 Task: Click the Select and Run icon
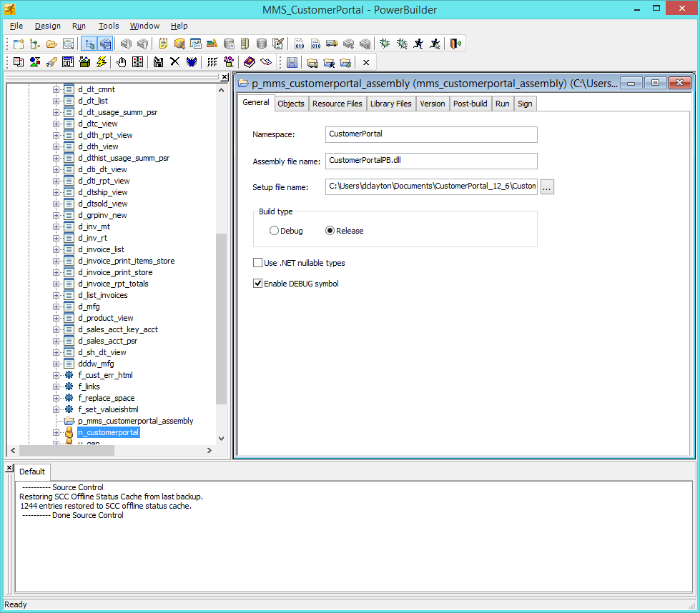435,44
